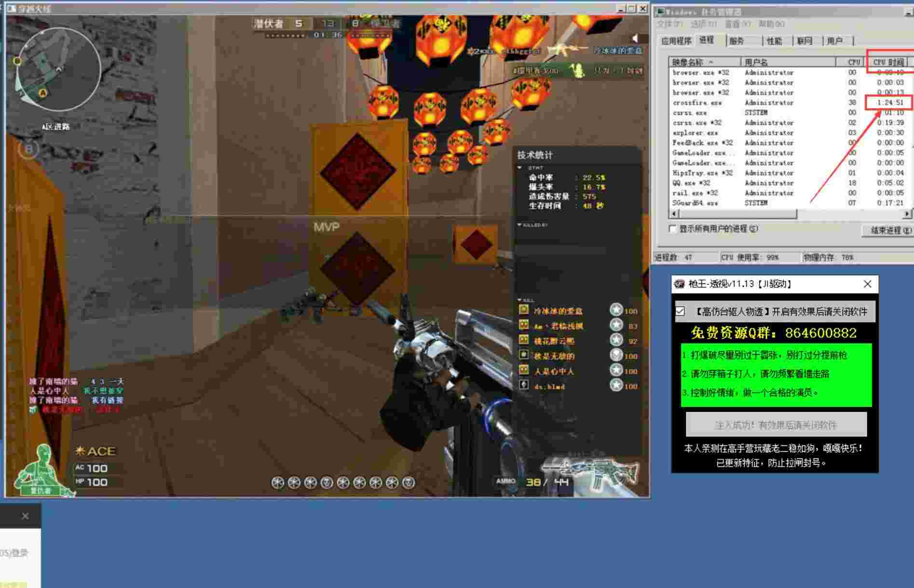The width and height of the screenshot is (914, 588).
Task: Click the 造成伤害量 575 stat line
Action: [x=562, y=196]
